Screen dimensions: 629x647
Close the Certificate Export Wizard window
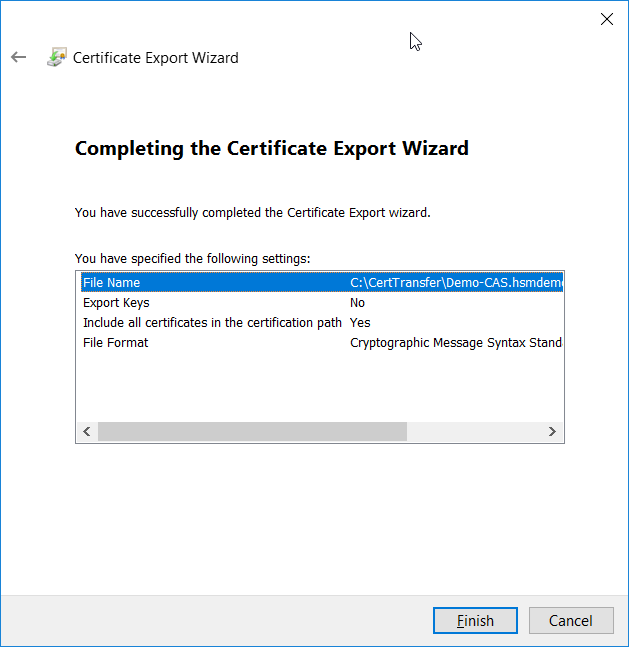[x=606, y=19]
